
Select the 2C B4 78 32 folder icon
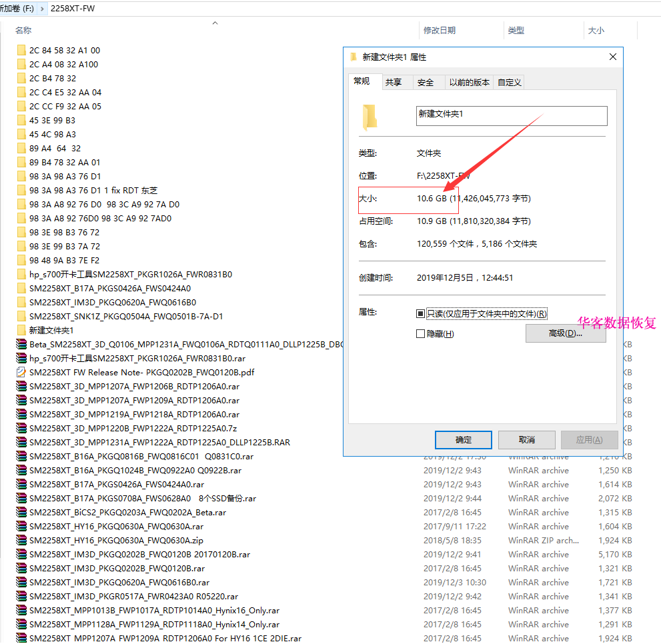point(21,79)
